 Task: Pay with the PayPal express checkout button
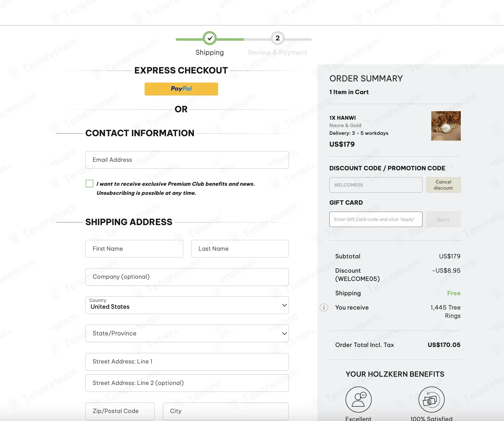pos(181,89)
